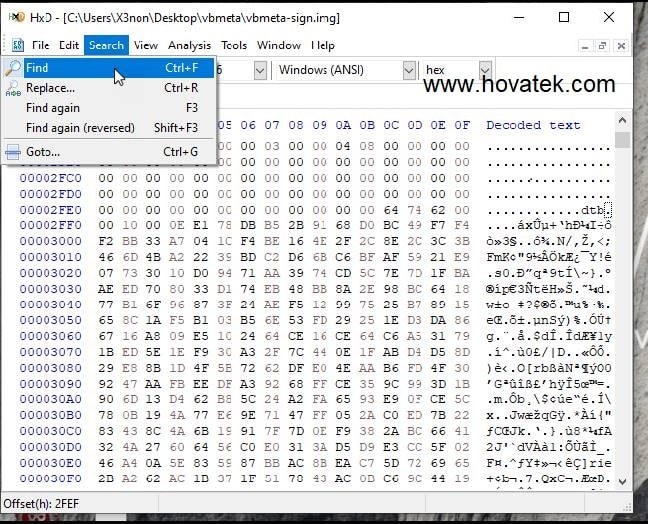The height and width of the screenshot is (524, 648).
Task: Open the Help menu
Action: click(x=323, y=45)
